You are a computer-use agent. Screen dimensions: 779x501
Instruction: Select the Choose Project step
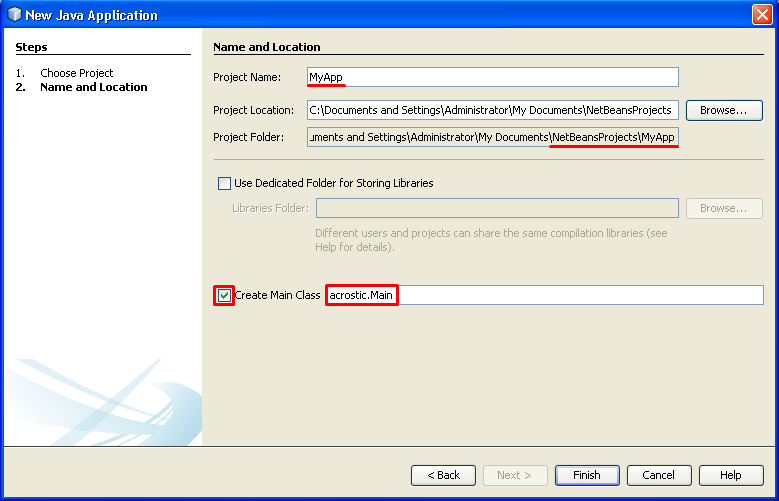coord(77,73)
